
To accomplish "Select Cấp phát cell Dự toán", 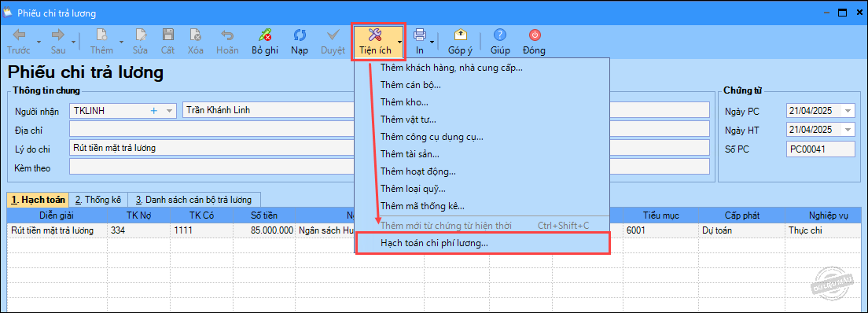I will (741, 230).
